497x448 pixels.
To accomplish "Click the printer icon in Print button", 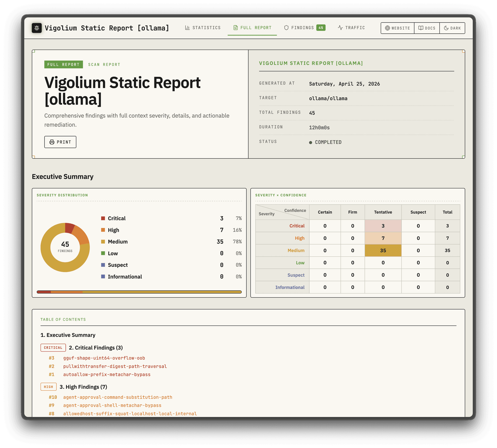I will pyautogui.click(x=52, y=142).
